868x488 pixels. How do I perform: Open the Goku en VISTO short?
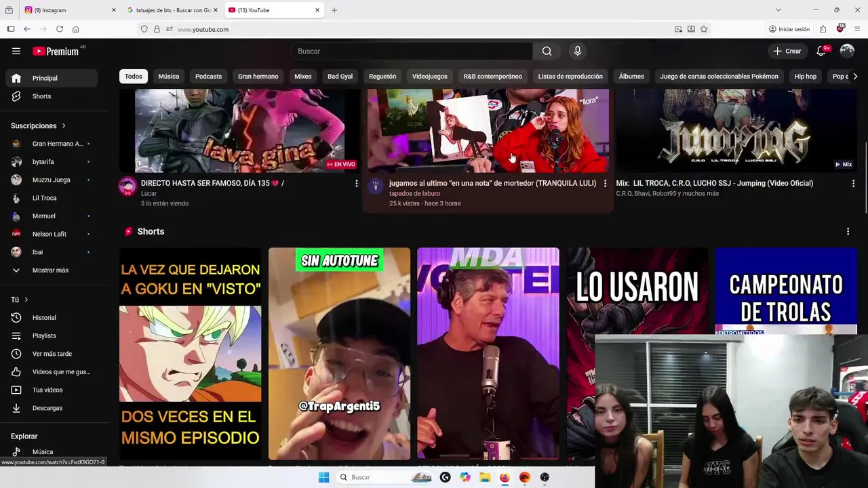click(x=190, y=354)
